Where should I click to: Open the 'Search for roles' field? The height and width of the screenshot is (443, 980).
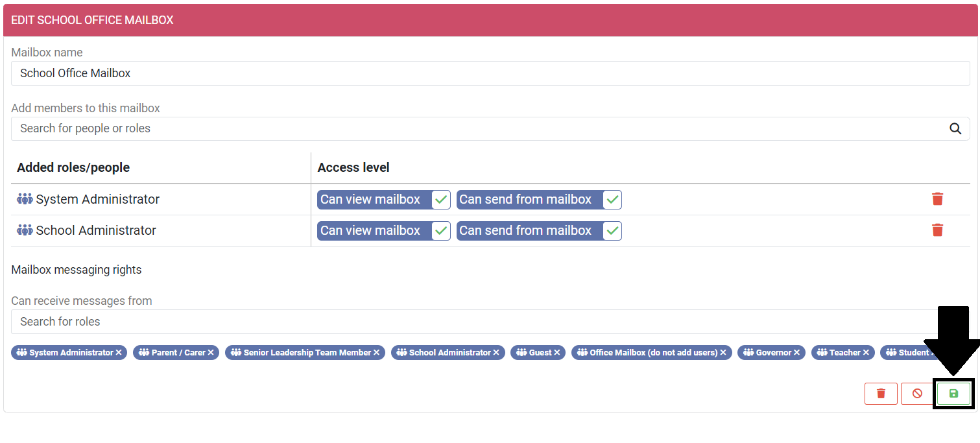pyautogui.click(x=480, y=322)
